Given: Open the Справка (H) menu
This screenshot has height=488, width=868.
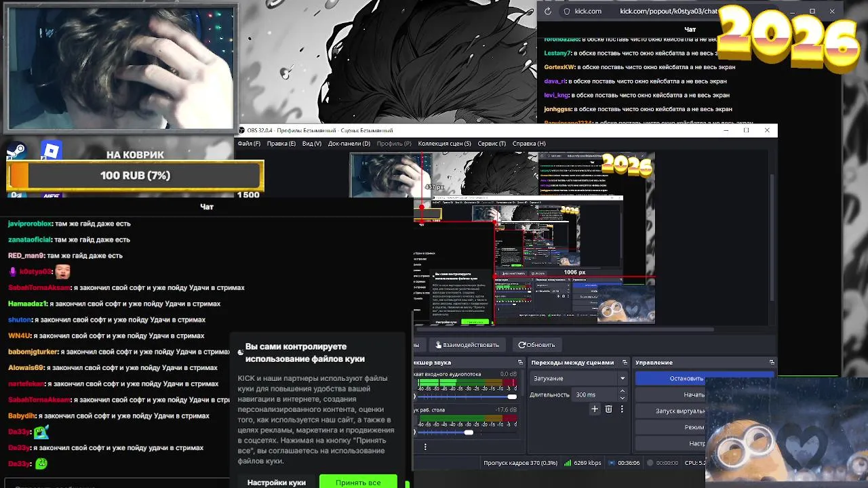Looking at the screenshot, I should click(x=529, y=144).
